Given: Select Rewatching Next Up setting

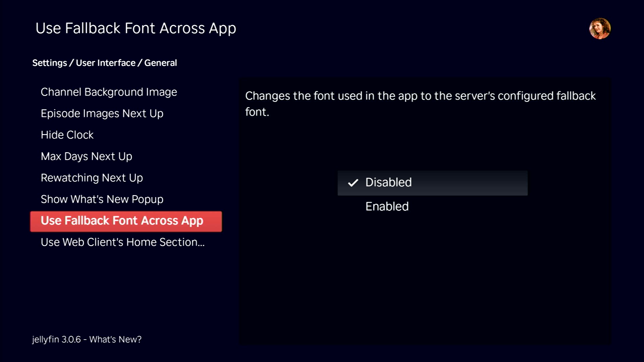Looking at the screenshot, I should pos(92,178).
